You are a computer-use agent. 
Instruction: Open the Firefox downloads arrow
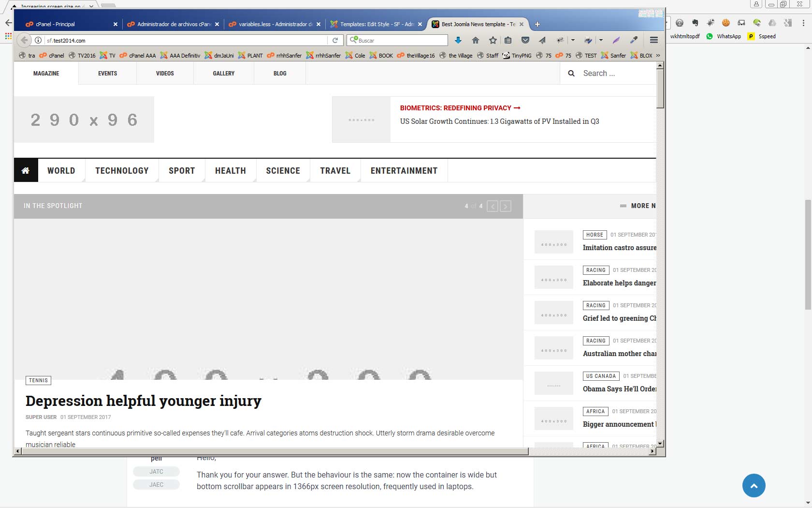pos(458,40)
